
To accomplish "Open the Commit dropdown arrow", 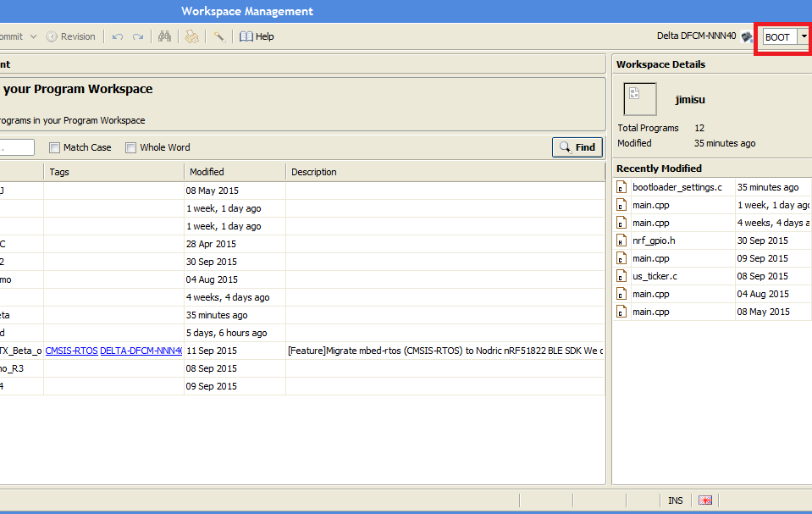I will click(x=33, y=36).
